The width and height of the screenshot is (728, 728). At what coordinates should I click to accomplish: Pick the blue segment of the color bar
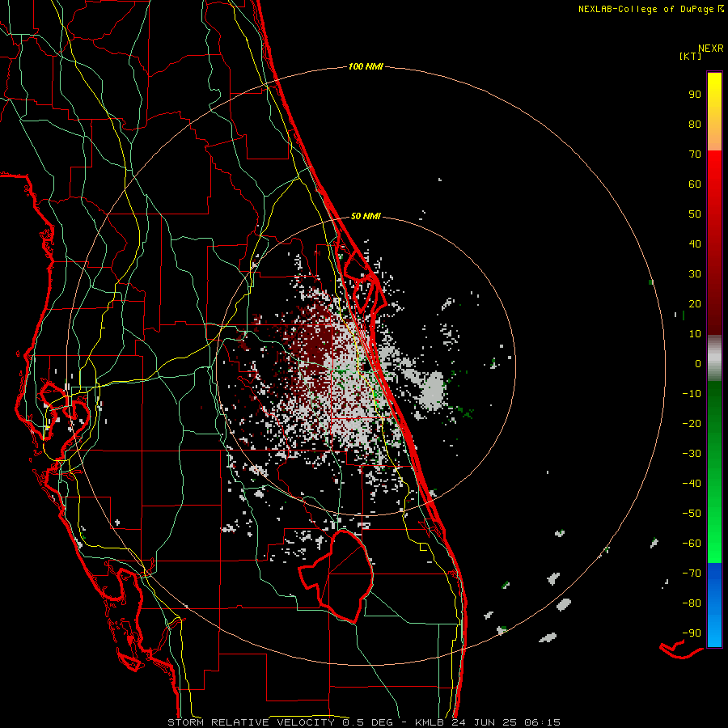pyautogui.click(x=714, y=605)
